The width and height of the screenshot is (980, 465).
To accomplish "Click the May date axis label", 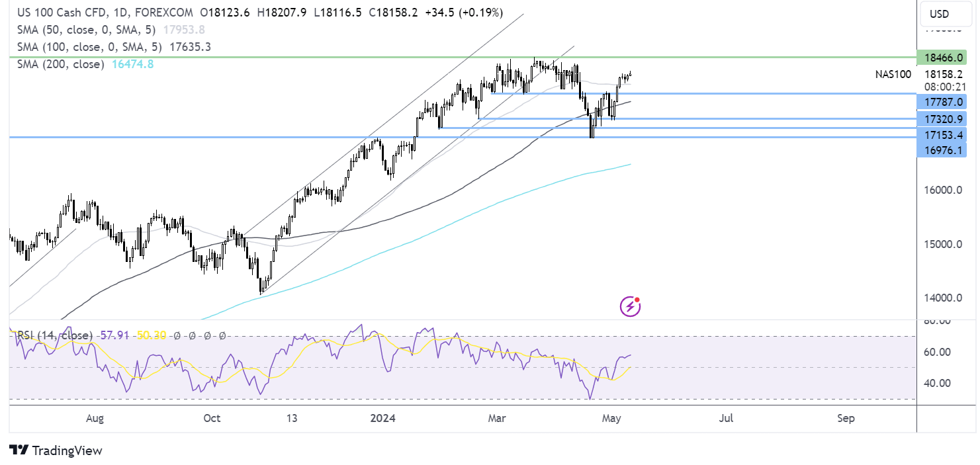I will [610, 418].
